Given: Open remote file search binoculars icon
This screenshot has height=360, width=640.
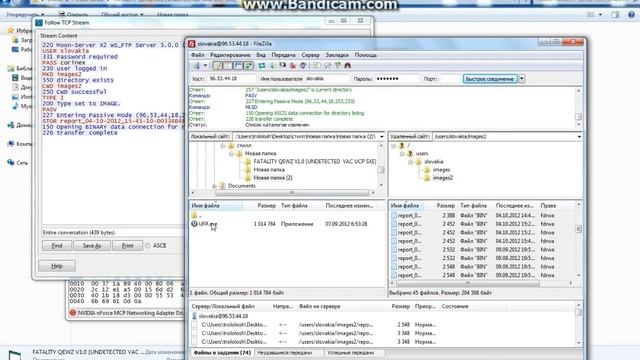Looking at the screenshot, I should tap(348, 66).
